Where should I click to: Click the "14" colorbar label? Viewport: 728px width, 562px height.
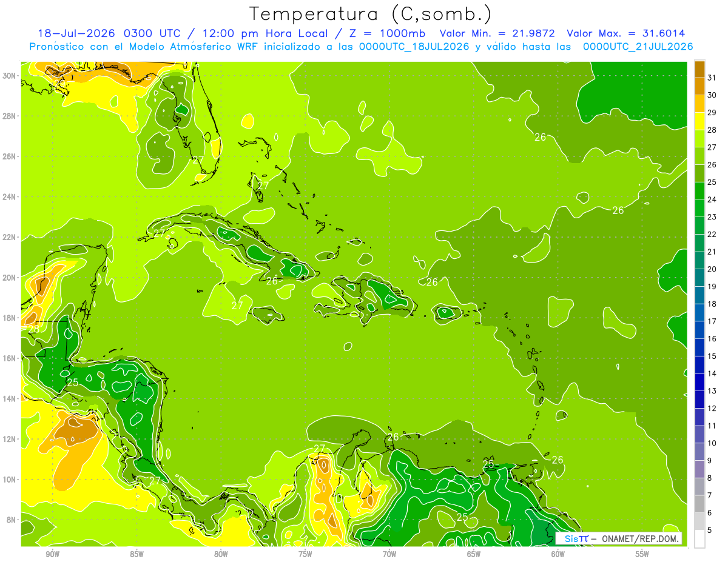tap(712, 373)
